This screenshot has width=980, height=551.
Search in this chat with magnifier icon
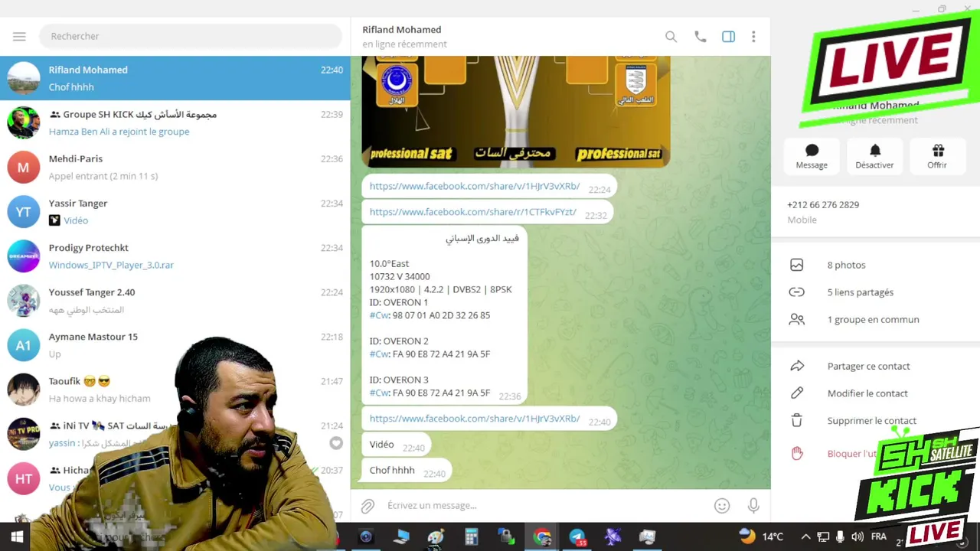coord(671,37)
